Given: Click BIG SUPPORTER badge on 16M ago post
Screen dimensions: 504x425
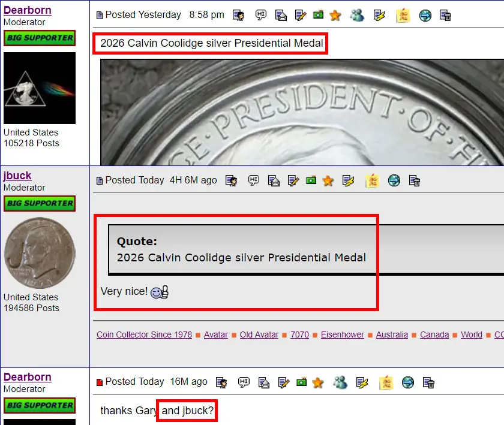Looking at the screenshot, I should click(40, 405).
